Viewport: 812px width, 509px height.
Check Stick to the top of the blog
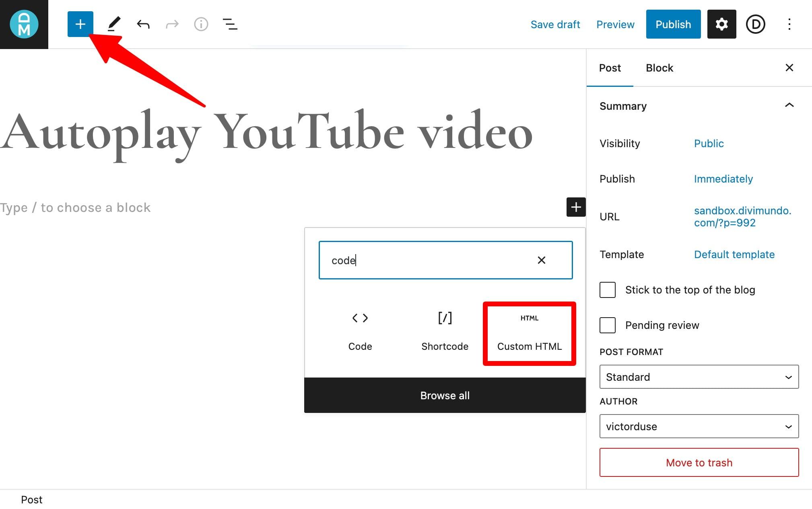608,289
